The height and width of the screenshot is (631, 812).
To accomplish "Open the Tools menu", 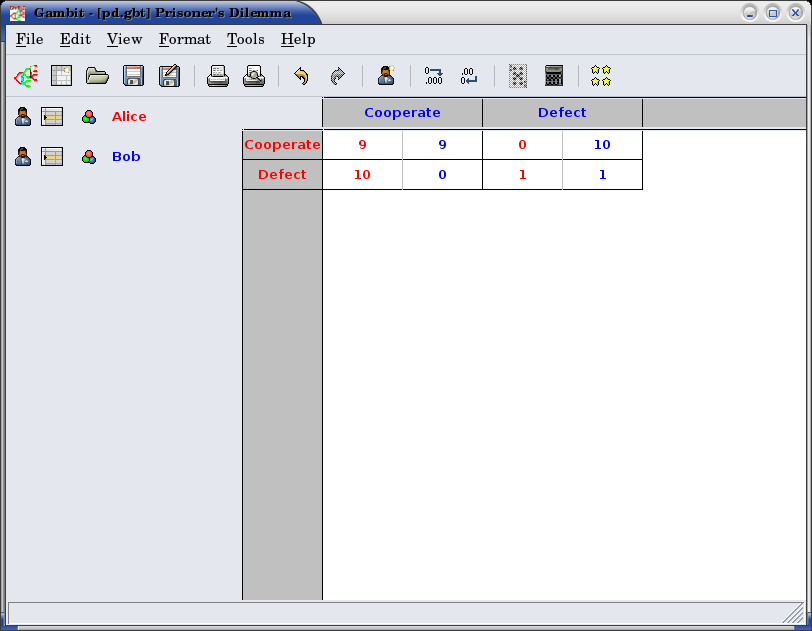I will point(245,39).
